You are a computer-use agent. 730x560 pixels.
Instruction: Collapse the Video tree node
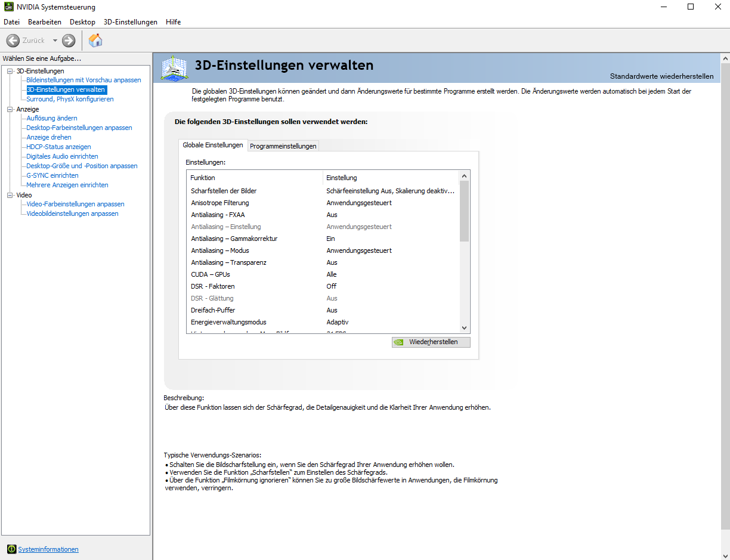[10, 195]
